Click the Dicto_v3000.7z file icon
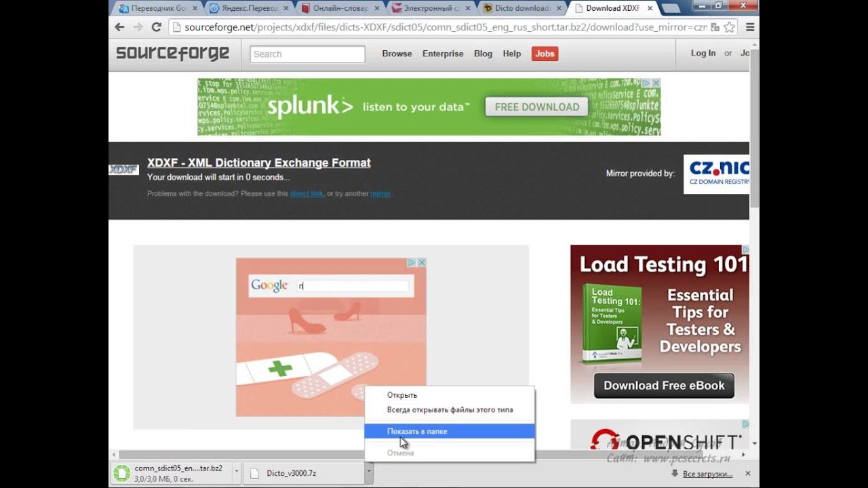Screen dimensions: 868x488 [x=254, y=473]
